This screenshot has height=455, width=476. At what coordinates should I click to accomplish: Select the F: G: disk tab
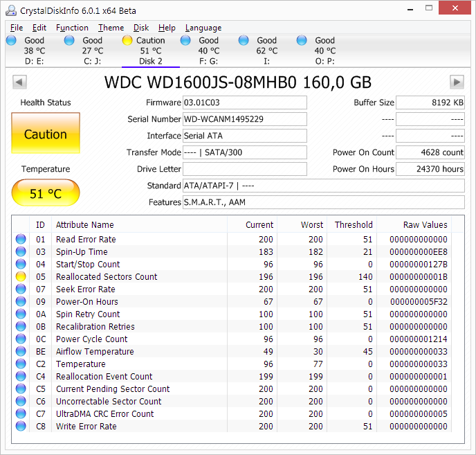pyautogui.click(x=208, y=51)
